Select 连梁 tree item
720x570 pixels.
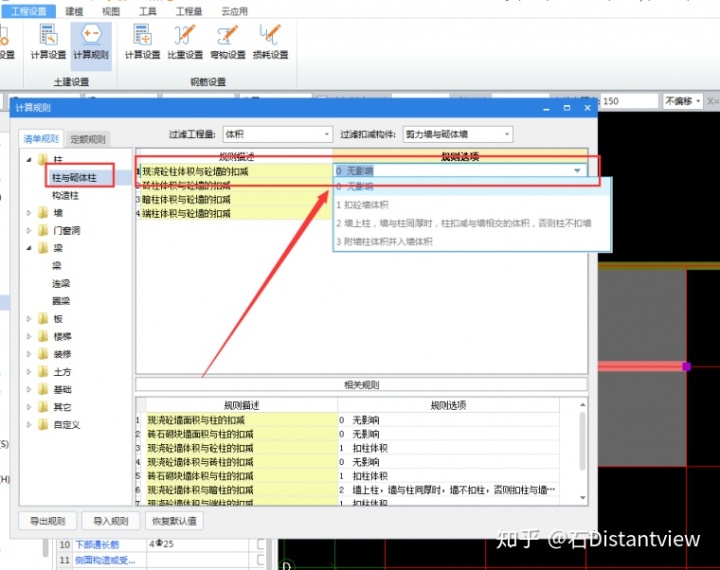pyautogui.click(x=61, y=283)
